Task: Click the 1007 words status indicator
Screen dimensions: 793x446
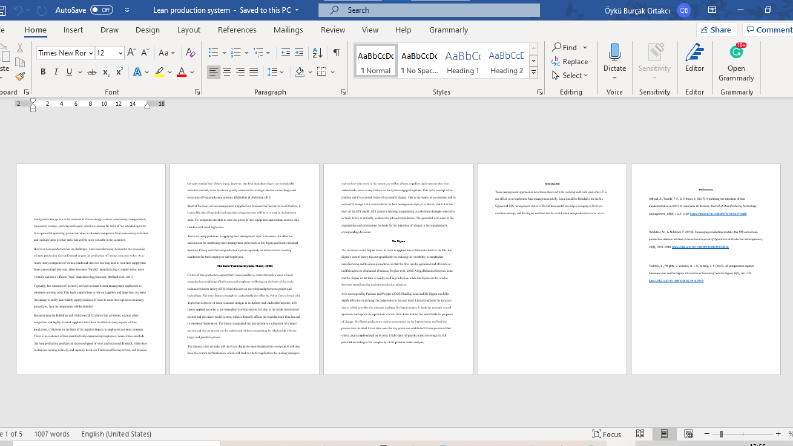Action: coord(52,434)
